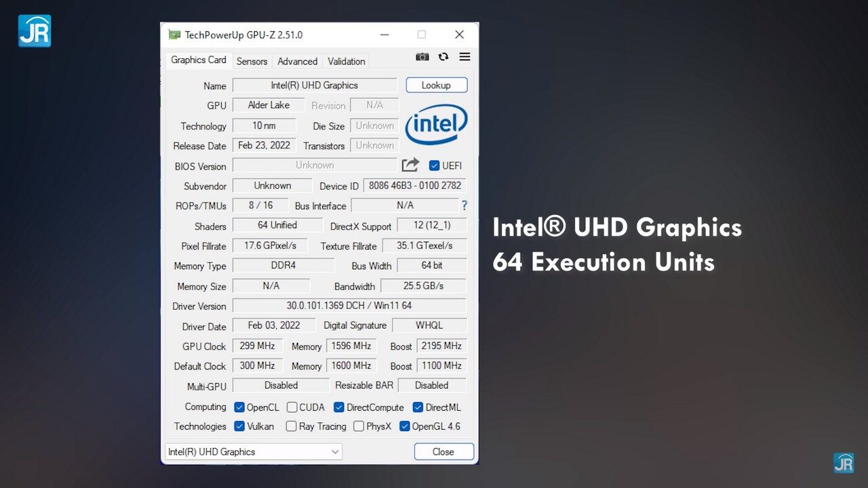Click the BIOS share/export arrow icon
868x488 pixels.
tap(410, 165)
